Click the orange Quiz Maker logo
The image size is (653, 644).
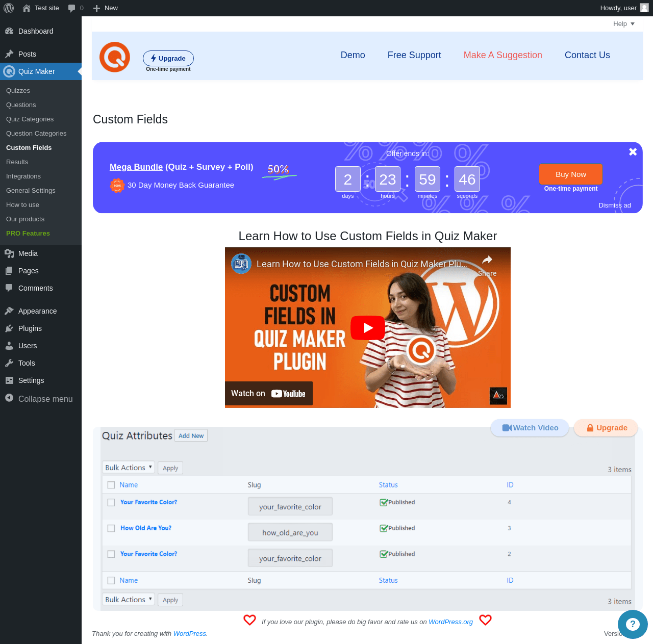tap(115, 57)
